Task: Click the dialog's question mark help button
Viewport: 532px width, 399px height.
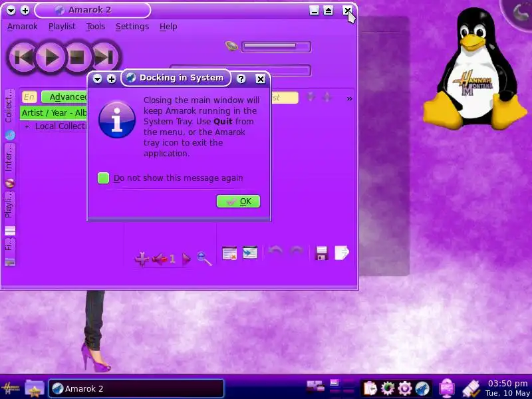Action: [x=241, y=78]
